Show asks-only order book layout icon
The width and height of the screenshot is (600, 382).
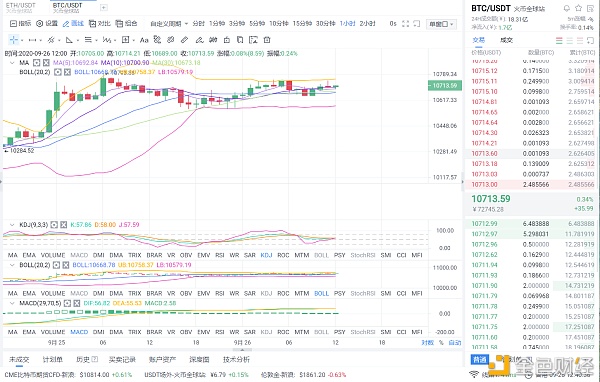tap(580, 40)
